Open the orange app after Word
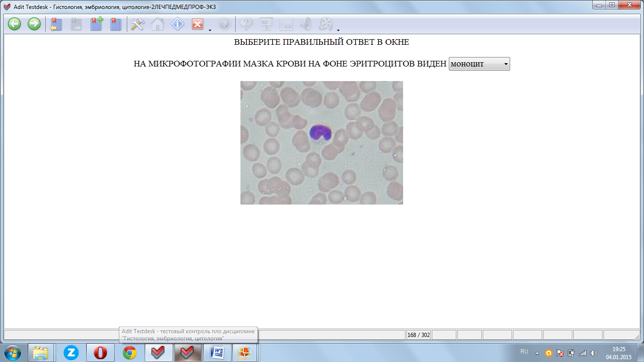The image size is (644, 362). click(x=245, y=353)
